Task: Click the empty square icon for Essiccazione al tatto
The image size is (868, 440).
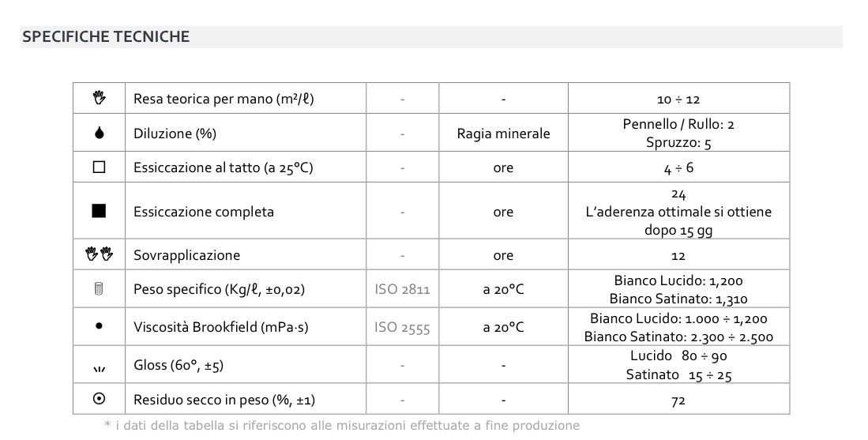Action: [x=99, y=167]
